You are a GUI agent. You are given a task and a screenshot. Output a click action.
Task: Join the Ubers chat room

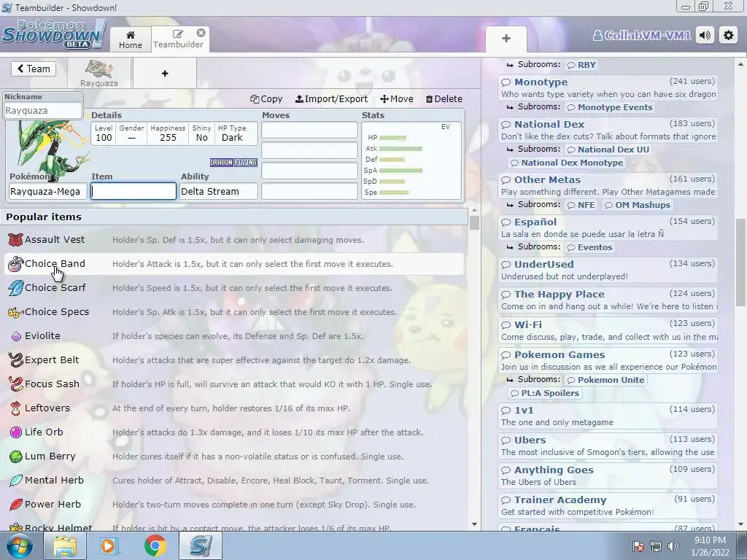click(x=608, y=446)
